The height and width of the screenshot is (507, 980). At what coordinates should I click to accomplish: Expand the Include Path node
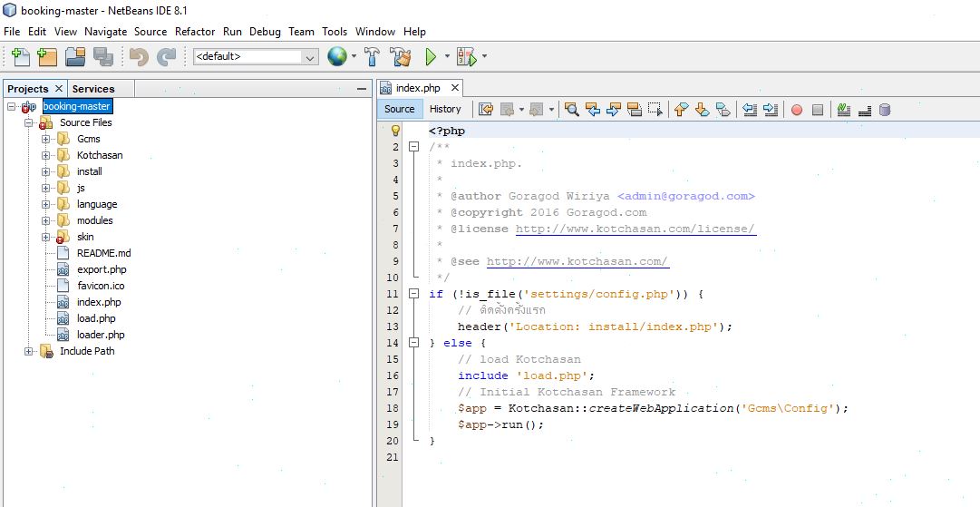(x=28, y=351)
